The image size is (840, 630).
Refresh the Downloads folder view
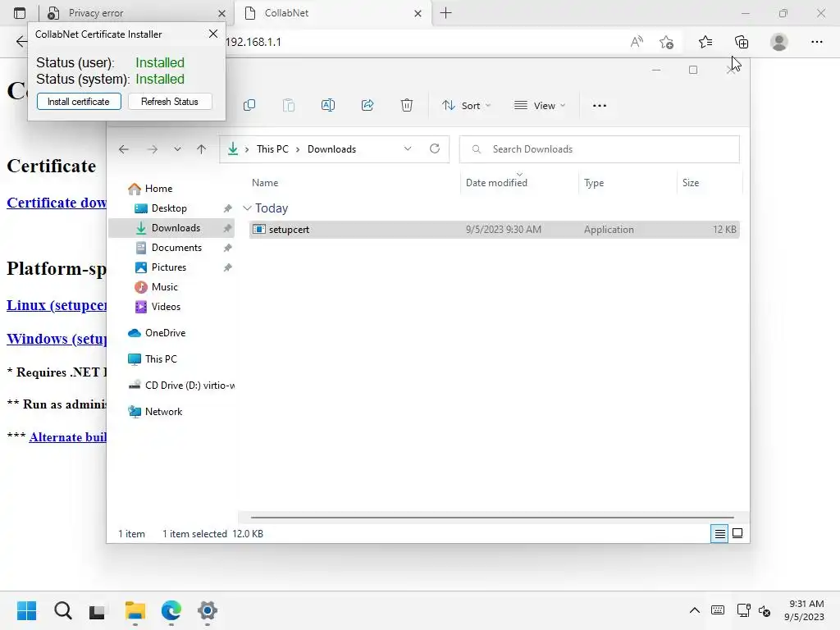pyautogui.click(x=435, y=149)
